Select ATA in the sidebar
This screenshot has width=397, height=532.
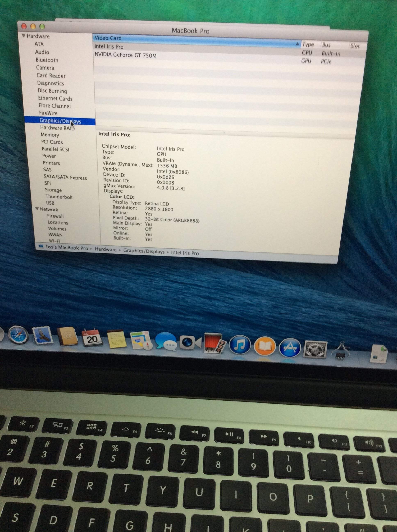(39, 44)
